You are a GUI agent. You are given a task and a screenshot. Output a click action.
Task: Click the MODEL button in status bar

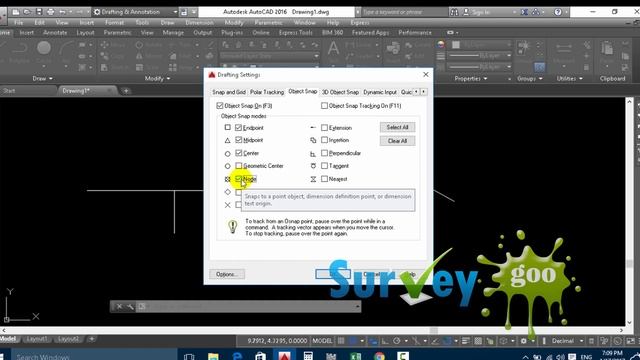tap(322, 341)
